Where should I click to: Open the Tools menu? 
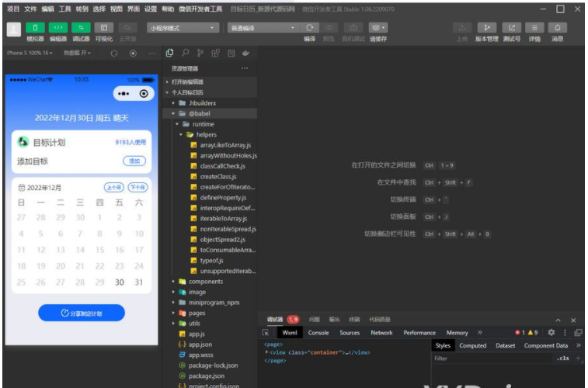point(65,9)
